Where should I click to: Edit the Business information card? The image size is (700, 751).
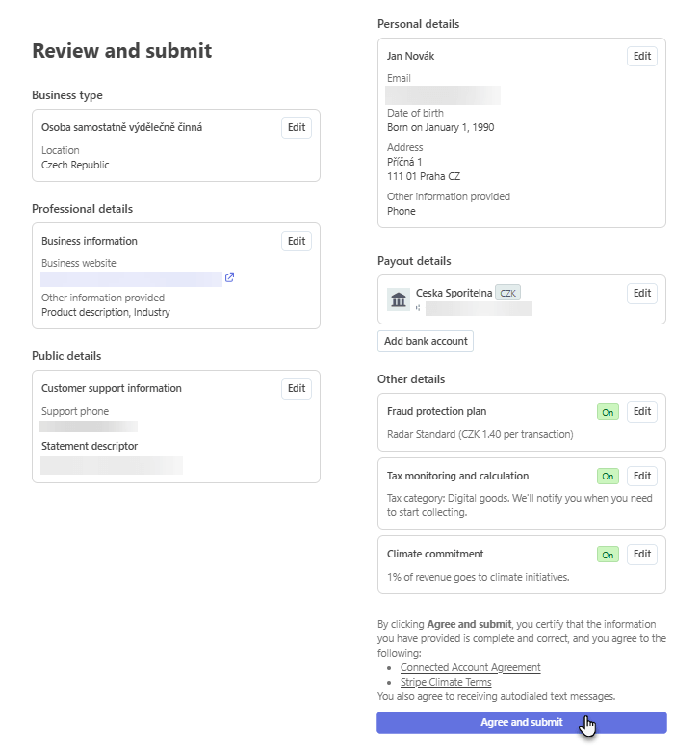[x=297, y=241]
